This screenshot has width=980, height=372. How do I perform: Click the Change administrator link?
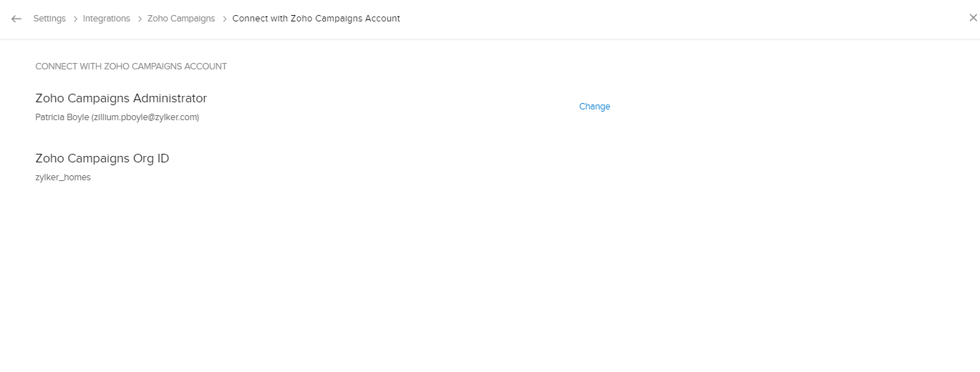click(595, 107)
